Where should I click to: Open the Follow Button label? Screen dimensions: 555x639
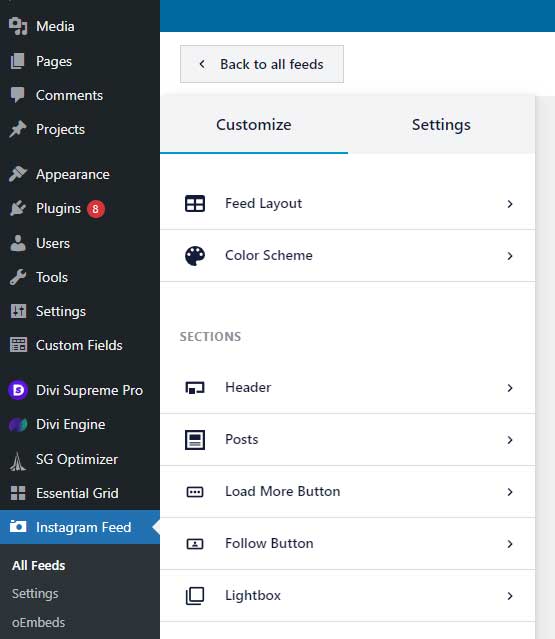[x=269, y=543]
